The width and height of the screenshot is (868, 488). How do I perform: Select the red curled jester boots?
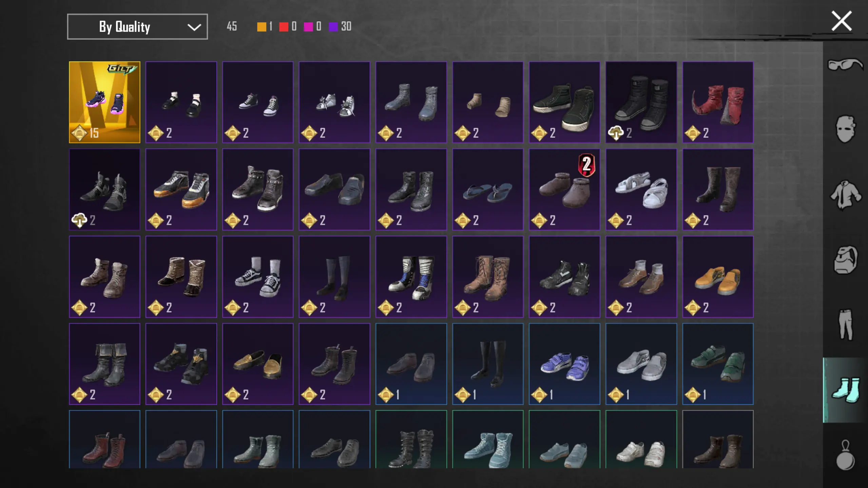pyautogui.click(x=718, y=102)
